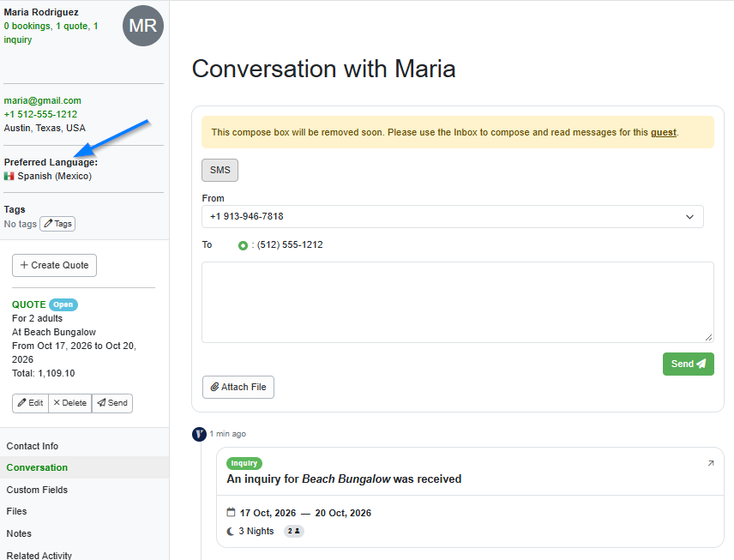Viewport: 734px width, 560px height.
Task: Send the quote to guest
Action: 112,403
